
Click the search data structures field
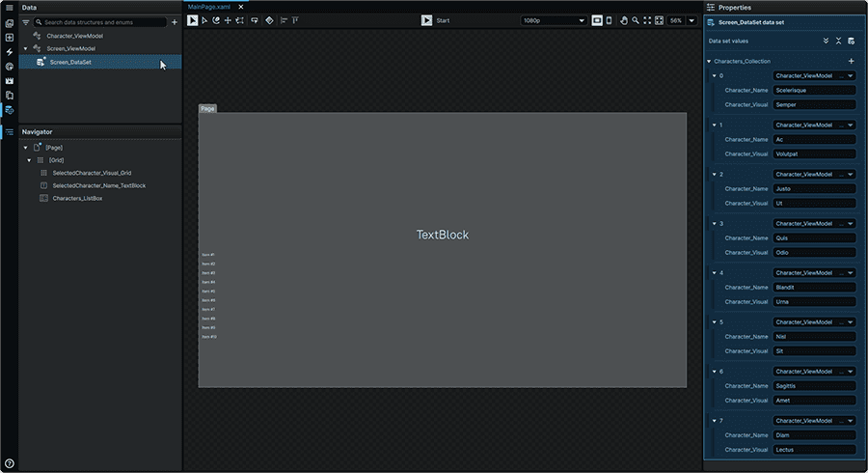99,22
